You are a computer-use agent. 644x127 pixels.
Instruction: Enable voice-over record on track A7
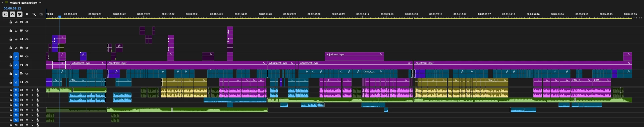pos(38,120)
